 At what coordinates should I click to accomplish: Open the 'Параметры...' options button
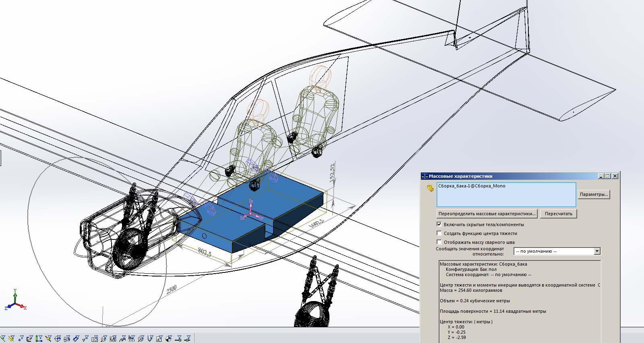pyautogui.click(x=594, y=194)
